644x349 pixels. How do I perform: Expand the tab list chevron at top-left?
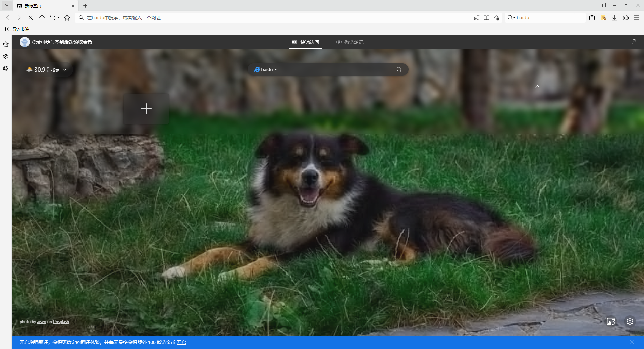(x=6, y=5)
